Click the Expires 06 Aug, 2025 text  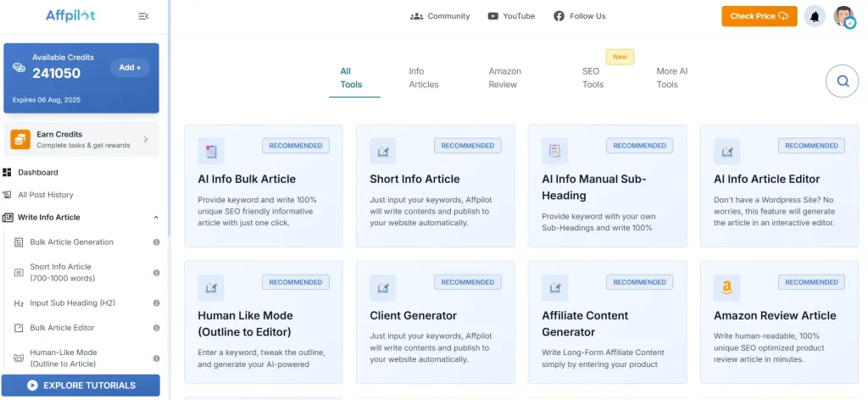coord(47,100)
